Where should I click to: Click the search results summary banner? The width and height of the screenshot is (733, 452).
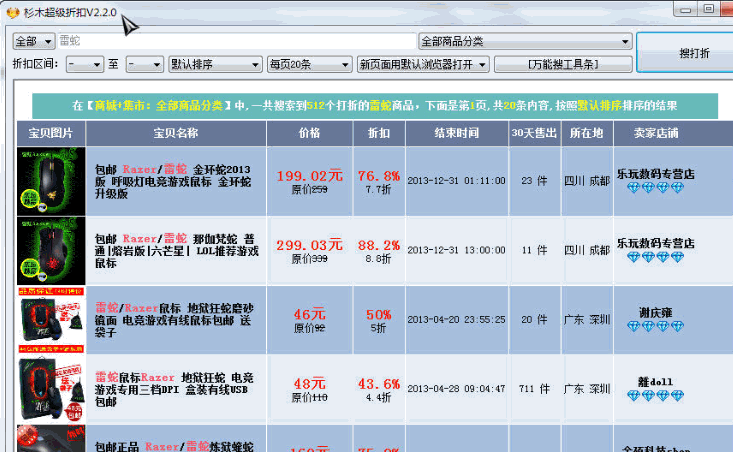point(375,106)
